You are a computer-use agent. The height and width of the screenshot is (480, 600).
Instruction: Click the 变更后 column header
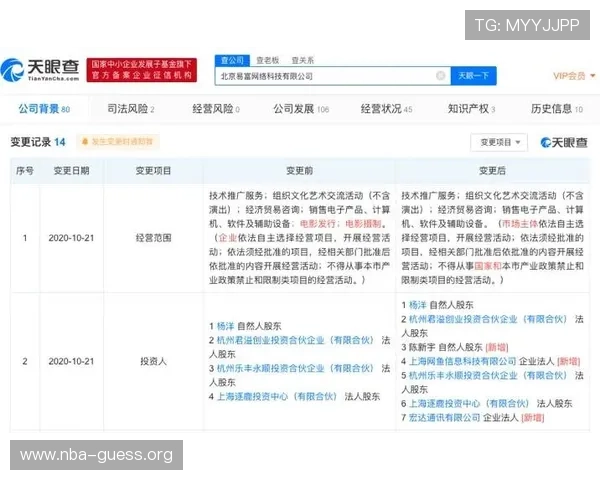coord(492,171)
